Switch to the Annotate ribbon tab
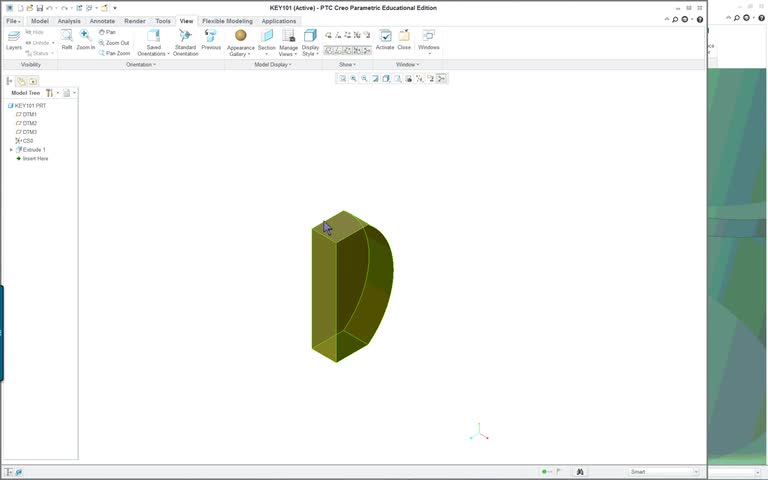Image resolution: width=768 pixels, height=480 pixels. tap(102, 21)
